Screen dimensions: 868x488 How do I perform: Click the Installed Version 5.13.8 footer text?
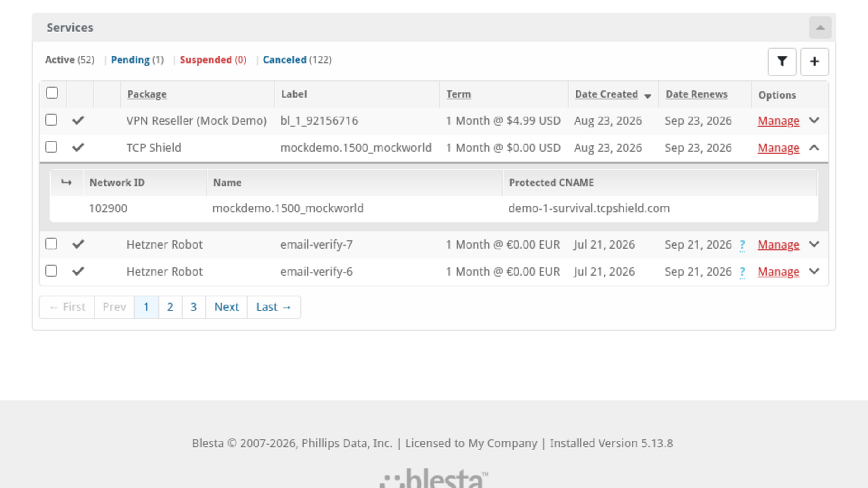click(611, 443)
